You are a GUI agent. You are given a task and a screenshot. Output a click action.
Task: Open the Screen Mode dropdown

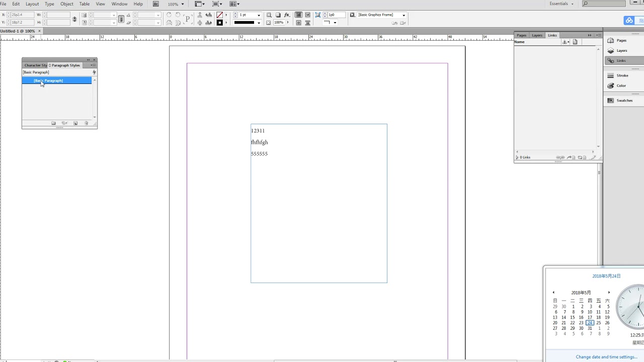(x=217, y=4)
